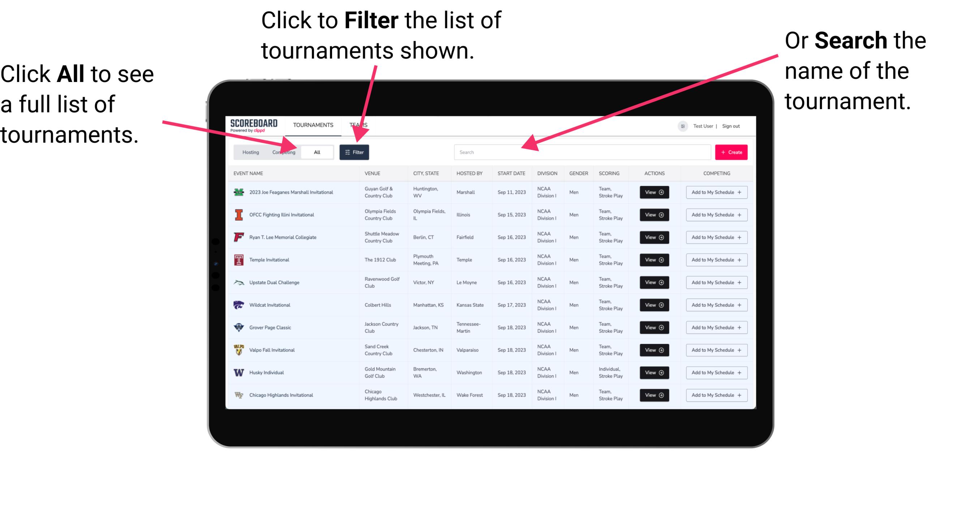Screen dimensions: 980x527
Task: Toggle the Hosting tab filter
Action: click(x=249, y=152)
